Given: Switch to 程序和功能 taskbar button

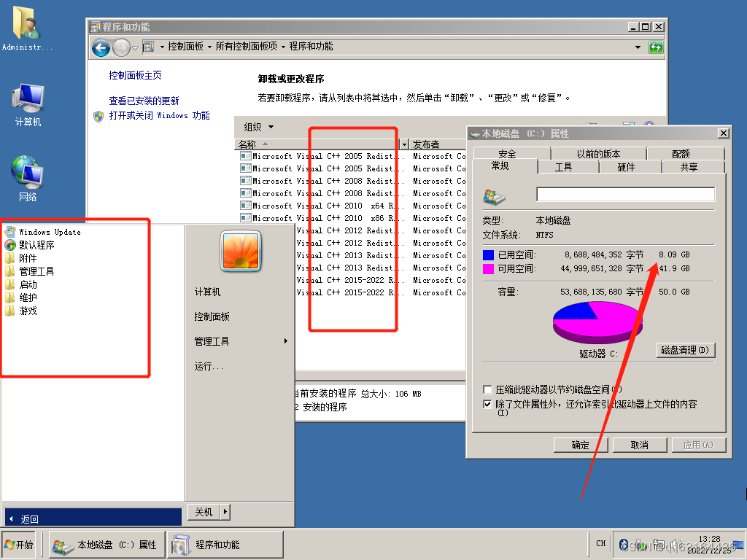Looking at the screenshot, I should point(225,545).
